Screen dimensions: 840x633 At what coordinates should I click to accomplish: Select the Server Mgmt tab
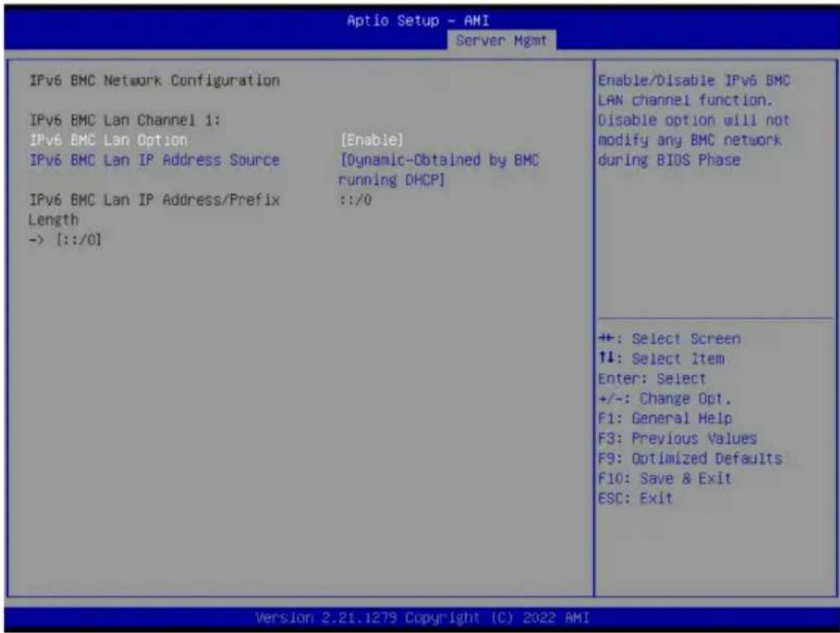501,41
